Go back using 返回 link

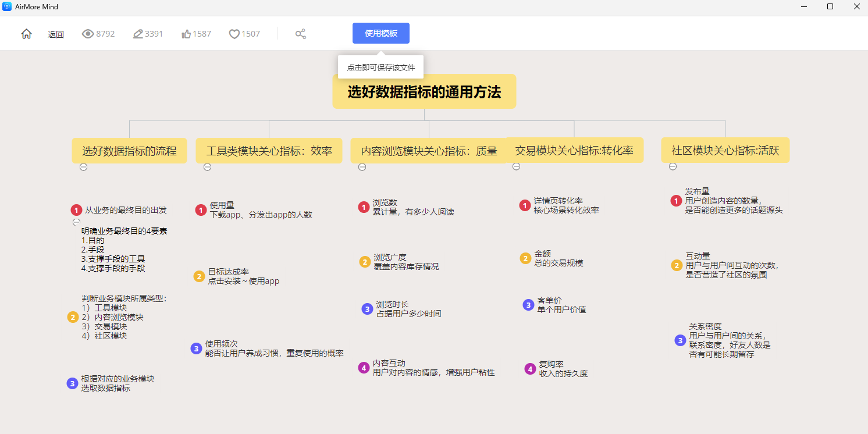[x=56, y=34]
